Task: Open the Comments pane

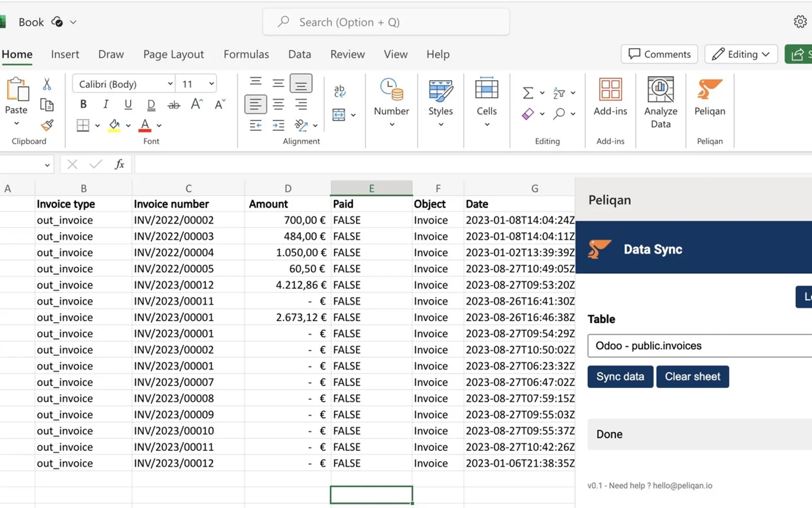Action: 659,54
